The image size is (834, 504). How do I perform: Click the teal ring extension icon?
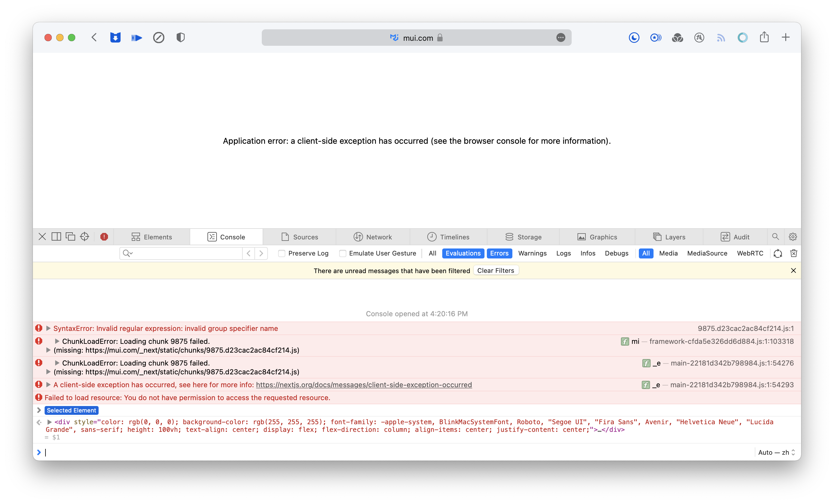pyautogui.click(x=742, y=38)
